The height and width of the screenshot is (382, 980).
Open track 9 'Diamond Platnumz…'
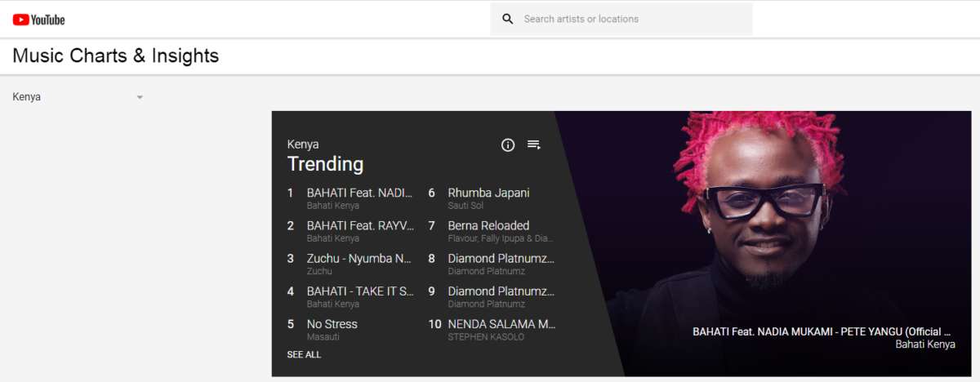[x=501, y=291]
